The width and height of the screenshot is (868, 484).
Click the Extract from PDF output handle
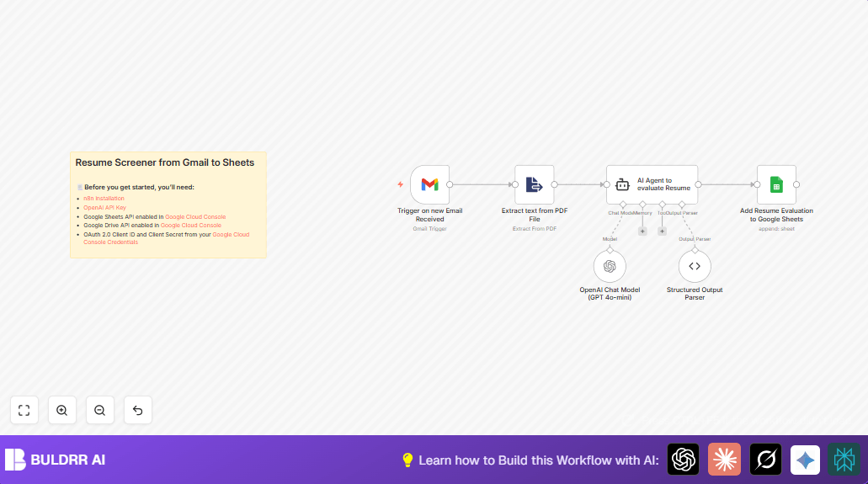pos(554,184)
